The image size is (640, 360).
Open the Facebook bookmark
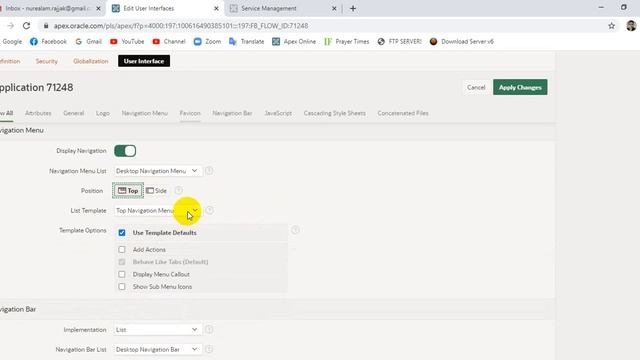pyautogui.click(x=48, y=42)
